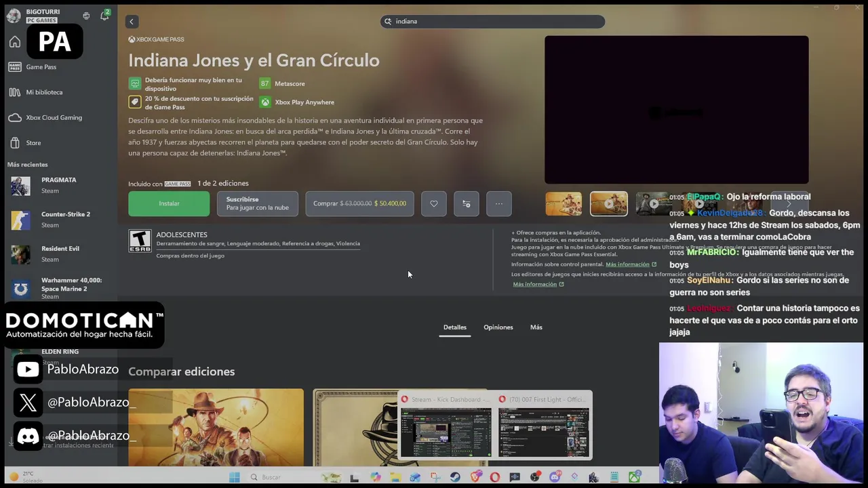Go to the Store section

click(x=33, y=143)
